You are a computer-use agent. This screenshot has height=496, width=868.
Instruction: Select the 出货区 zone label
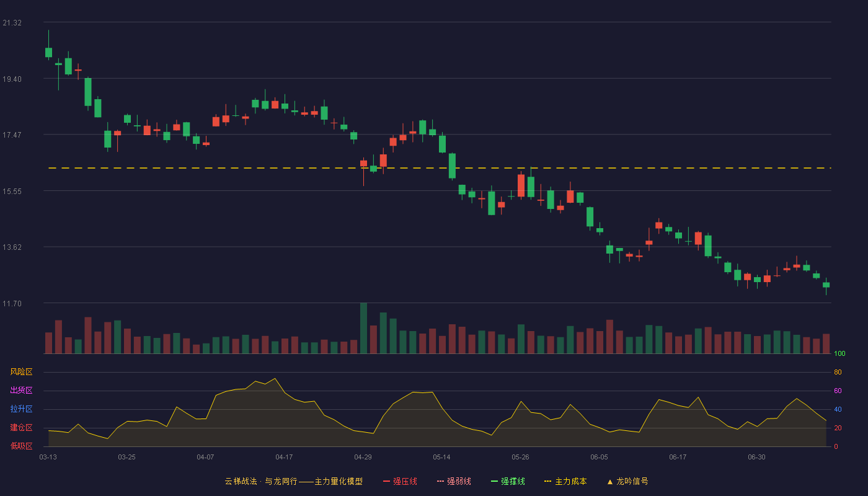[21, 391]
